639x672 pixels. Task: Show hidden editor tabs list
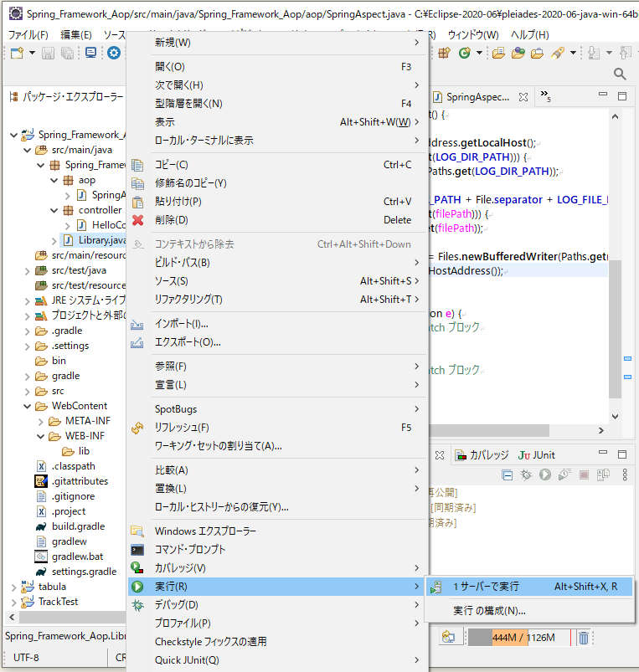click(x=545, y=96)
